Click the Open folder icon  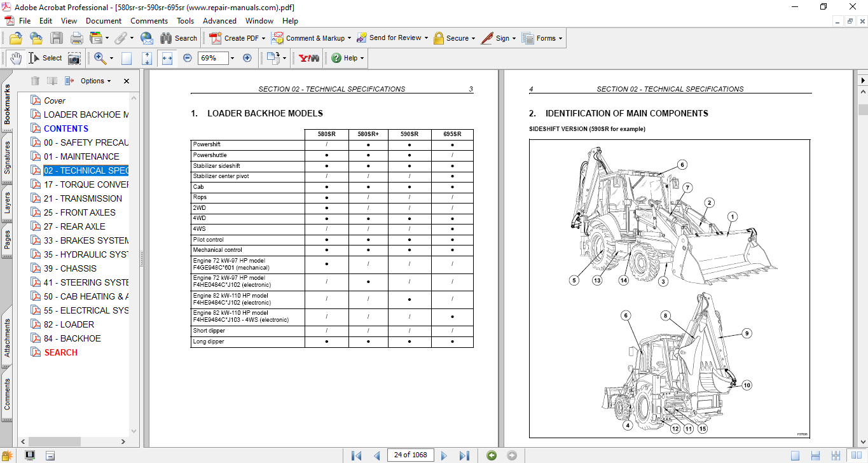[x=16, y=38]
